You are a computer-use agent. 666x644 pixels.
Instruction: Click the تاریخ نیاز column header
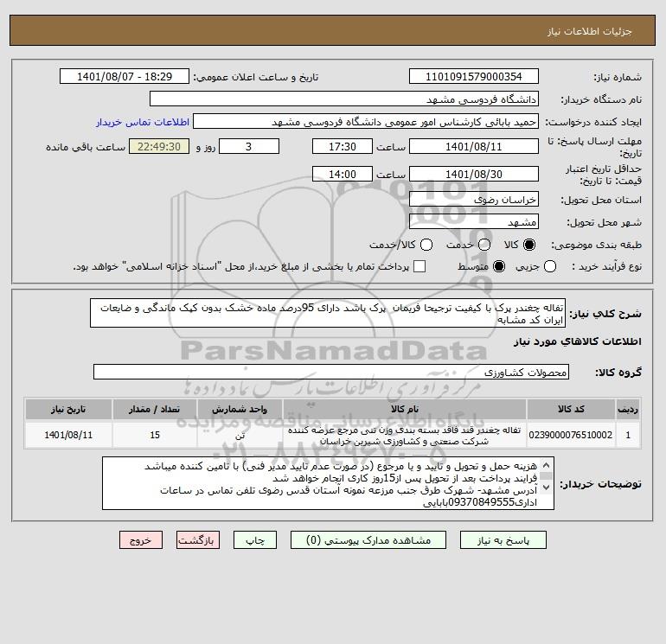(68, 409)
